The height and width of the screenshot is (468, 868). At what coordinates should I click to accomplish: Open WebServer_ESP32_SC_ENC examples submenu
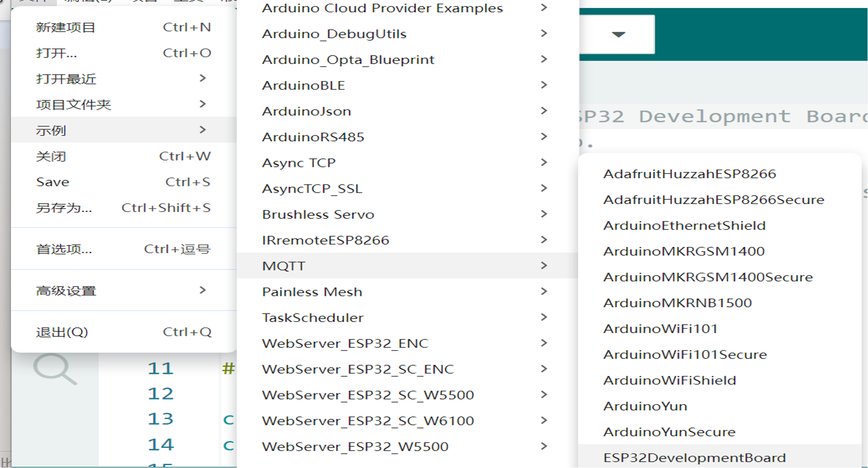[x=408, y=369]
